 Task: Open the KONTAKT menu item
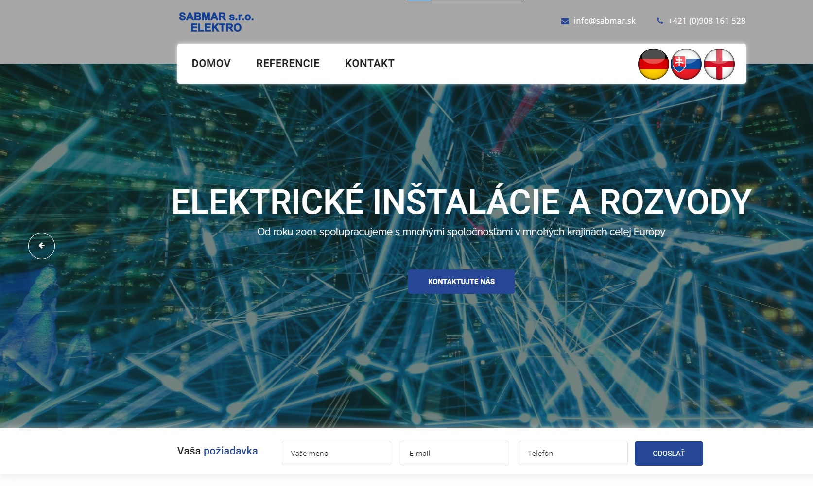pyautogui.click(x=369, y=64)
